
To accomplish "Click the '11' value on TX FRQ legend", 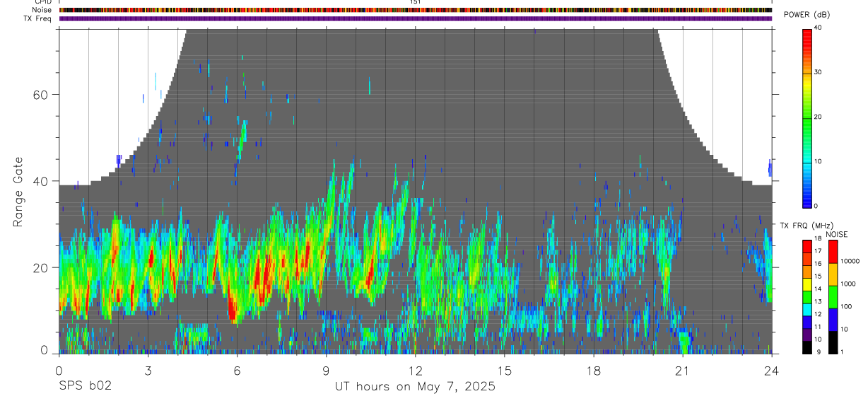I will point(817,327).
